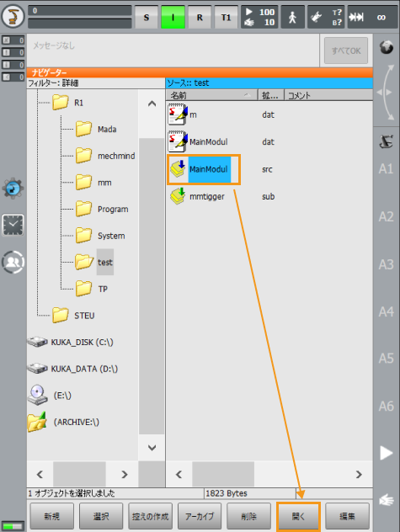This screenshot has height=532, width=400.
Task: Click the clock icon in left sidebar
Action: [x=13, y=225]
